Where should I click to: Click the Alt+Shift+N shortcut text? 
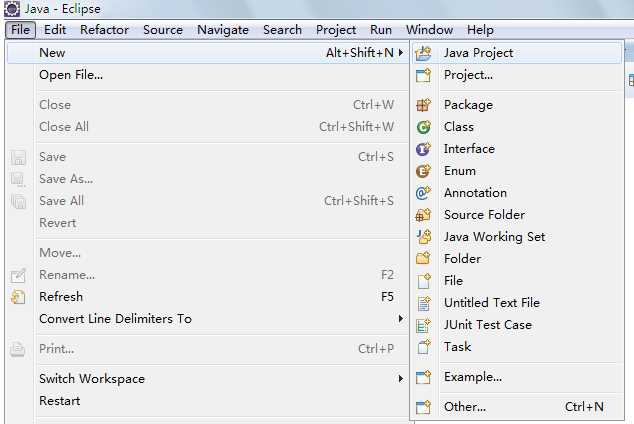click(x=360, y=53)
